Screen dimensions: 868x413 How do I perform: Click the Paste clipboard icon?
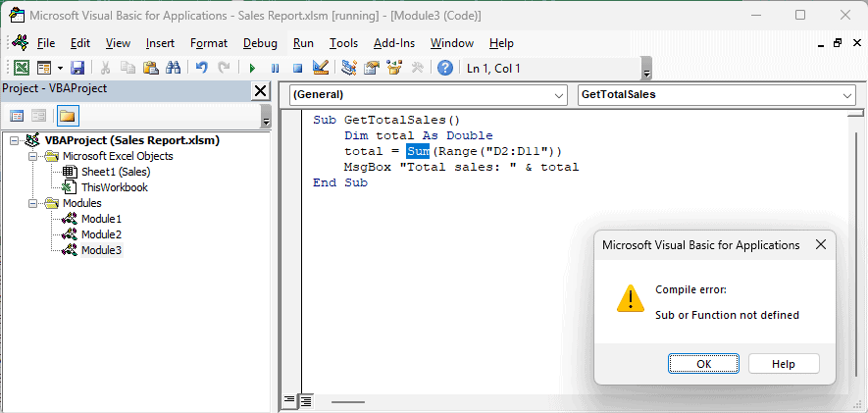[151, 68]
